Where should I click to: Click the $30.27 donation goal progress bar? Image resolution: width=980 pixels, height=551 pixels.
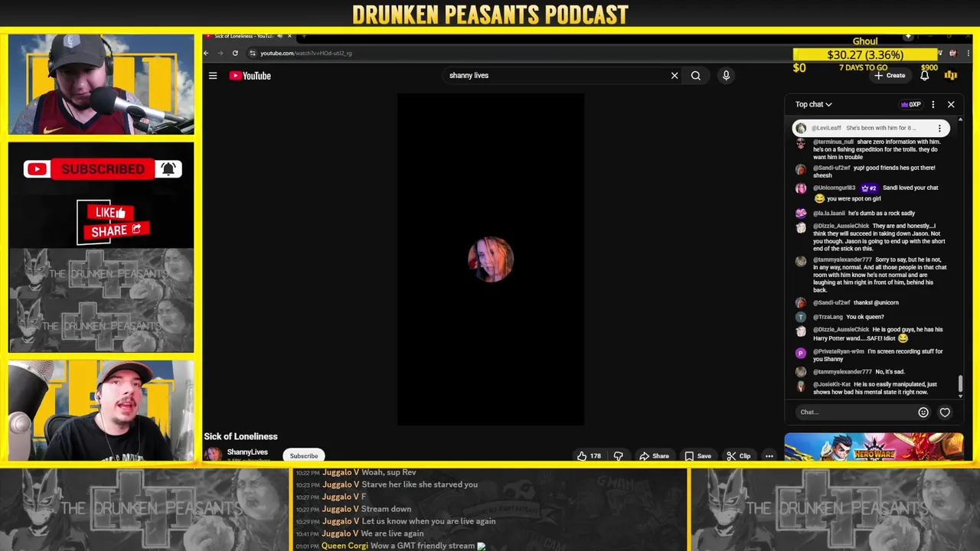pyautogui.click(x=865, y=54)
